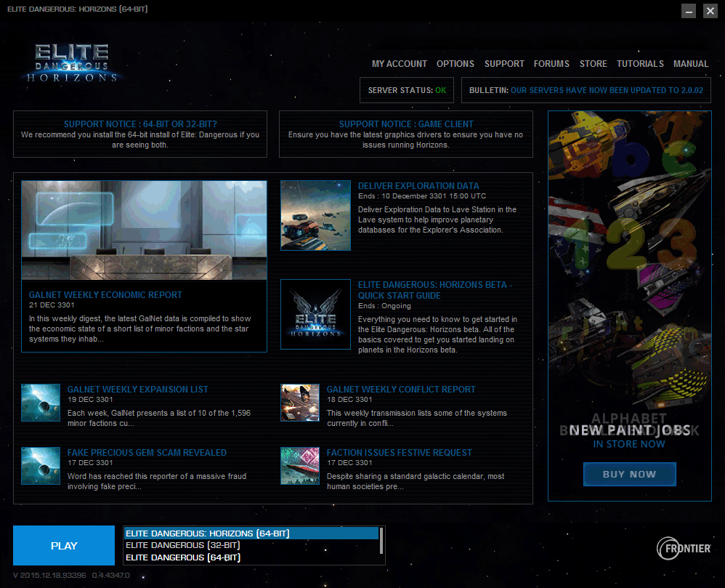Click the Galnet Weekly Expansion List planet thumbnail
This screenshot has height=588, width=725.
(x=41, y=403)
